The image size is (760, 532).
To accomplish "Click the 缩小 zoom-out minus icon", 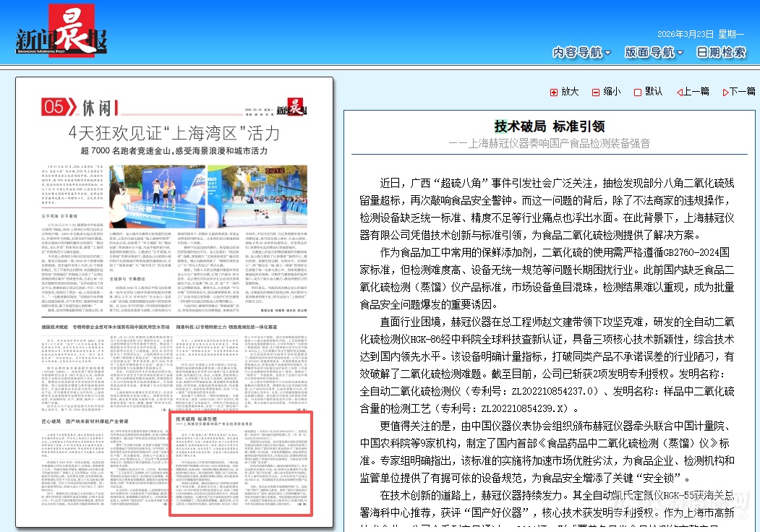I will 596,93.
